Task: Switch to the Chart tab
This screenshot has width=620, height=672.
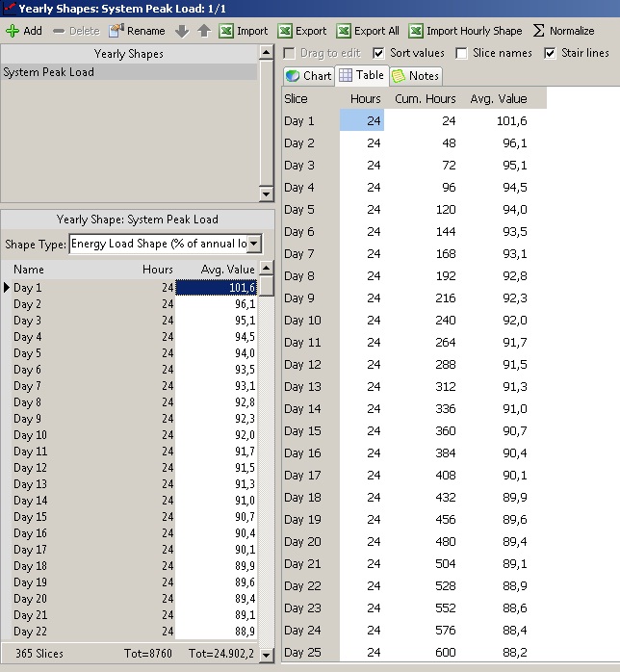Action: (308, 76)
